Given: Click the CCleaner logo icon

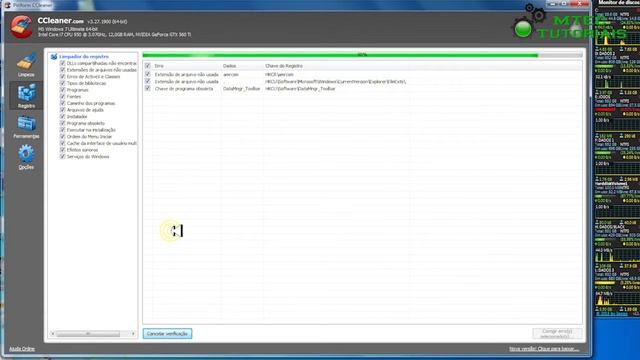Looking at the screenshot, I should click(21, 27).
